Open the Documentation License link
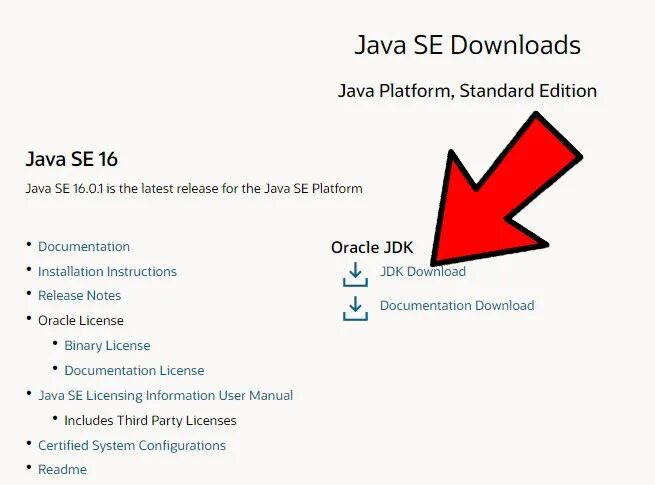This screenshot has width=655, height=485. point(134,371)
